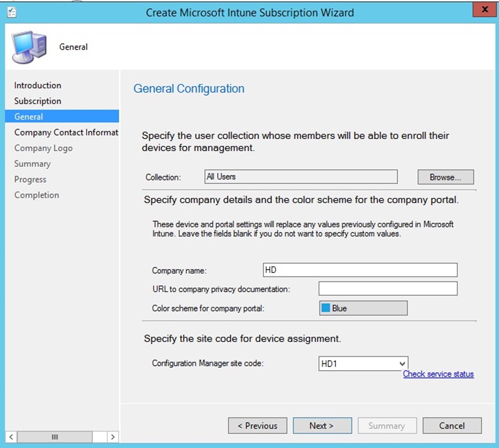Open the Check service status link
Image resolution: width=499 pixels, height=448 pixels.
(438, 374)
